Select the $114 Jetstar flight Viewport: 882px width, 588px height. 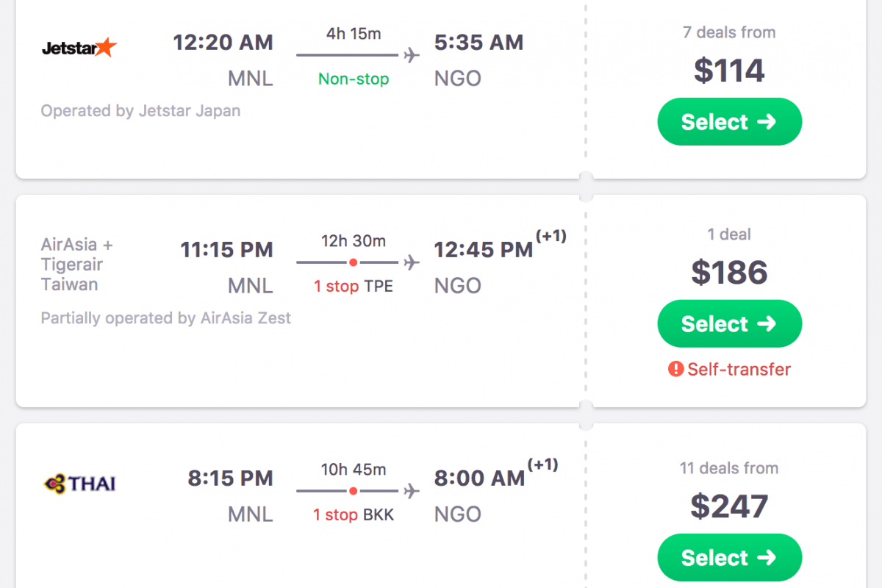pos(729,122)
